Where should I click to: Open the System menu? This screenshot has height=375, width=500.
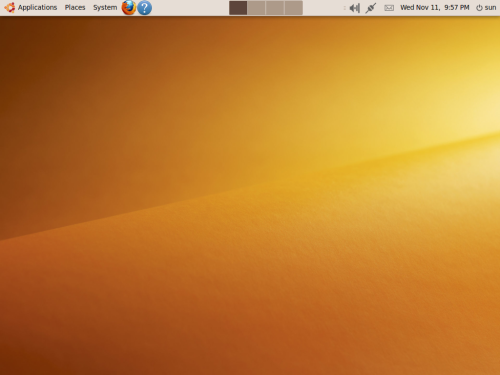click(x=105, y=7)
